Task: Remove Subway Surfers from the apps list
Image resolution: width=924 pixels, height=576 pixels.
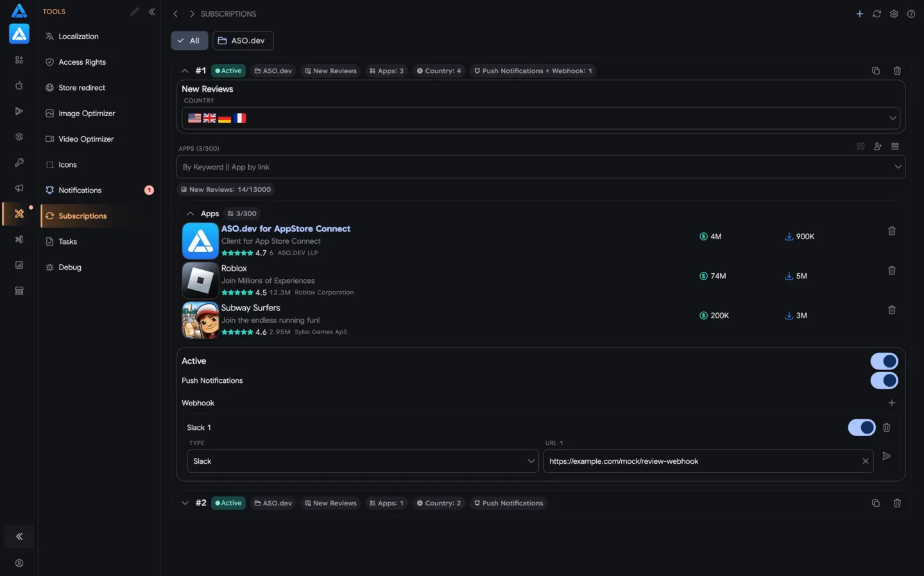Action: 892,310
